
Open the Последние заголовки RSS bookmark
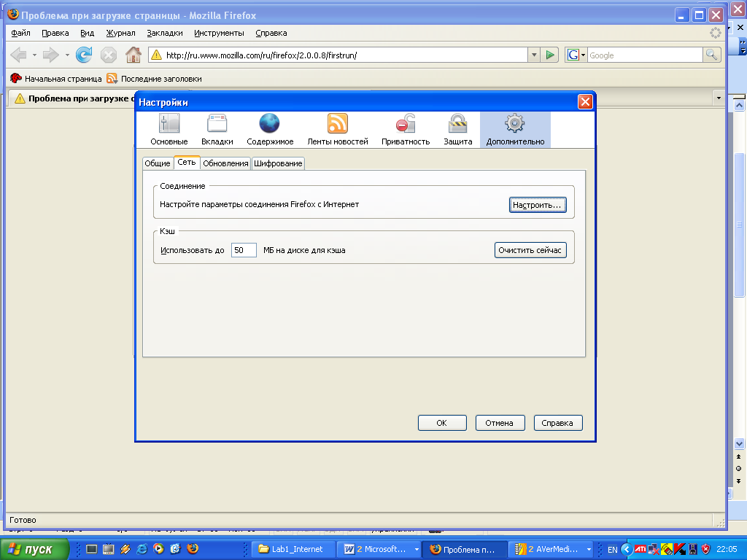coord(154,79)
